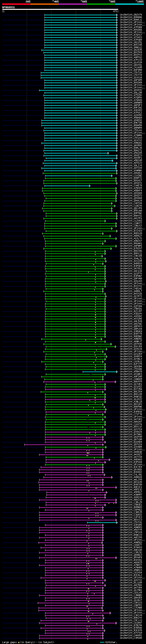This screenshot has height=644, width=146.
Task: Select hit UniRef100_A9NG51
Action: [x=131, y=339]
